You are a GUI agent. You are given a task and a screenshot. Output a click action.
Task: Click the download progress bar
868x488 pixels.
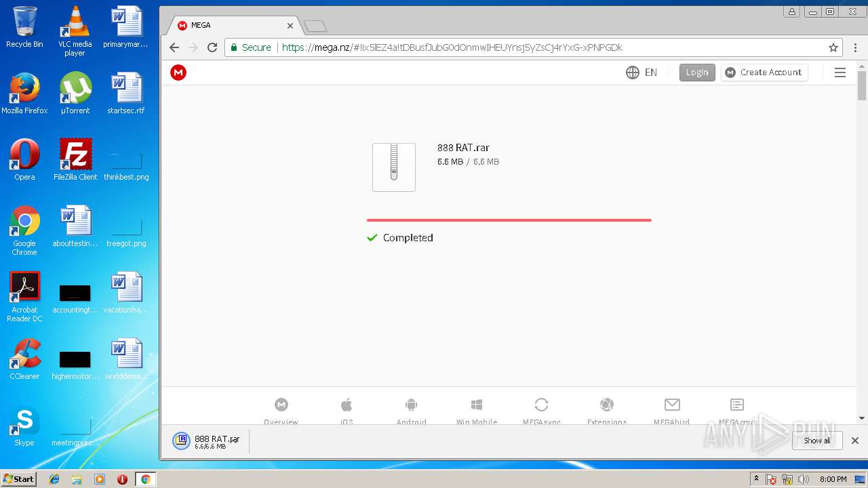[x=509, y=220]
